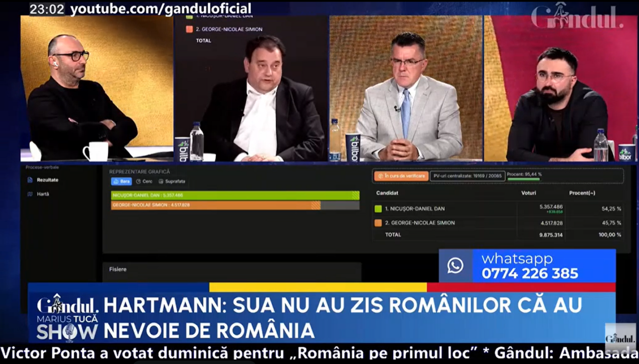Click the Voturi column header
The height and width of the screenshot is (364, 639).
point(529,193)
